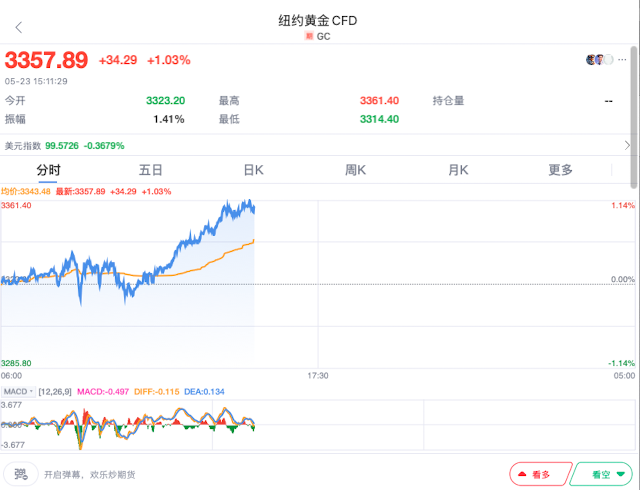Screen dimensions: 640x490
Task: Expand the 美元指数 row chevron
Action: click(626, 145)
